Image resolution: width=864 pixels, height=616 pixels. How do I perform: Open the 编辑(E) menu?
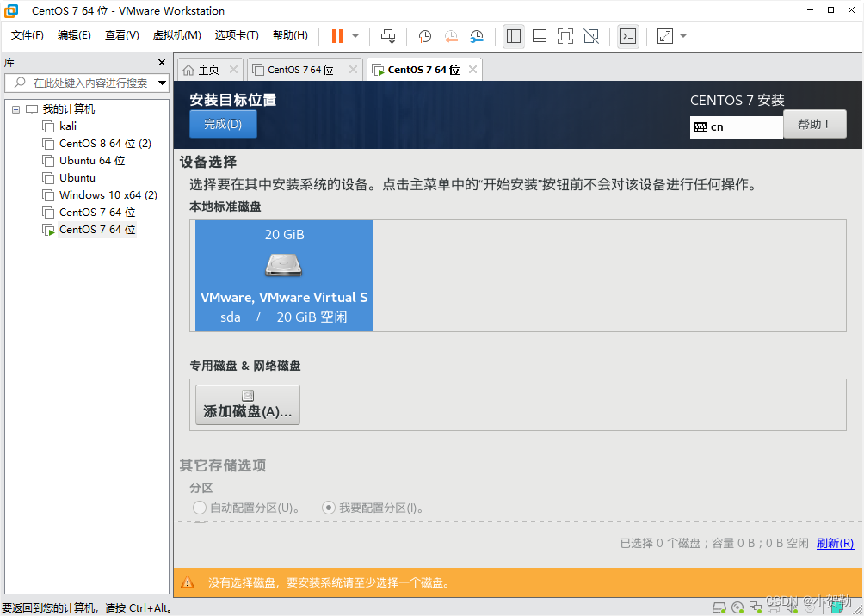coord(74,35)
